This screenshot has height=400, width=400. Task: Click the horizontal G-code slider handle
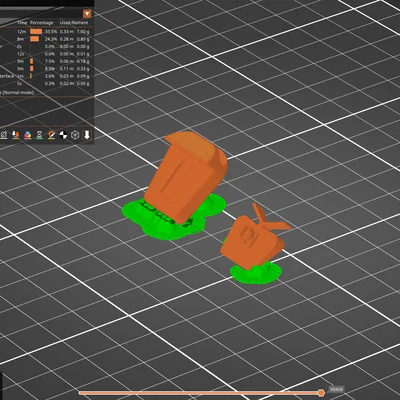(321, 393)
